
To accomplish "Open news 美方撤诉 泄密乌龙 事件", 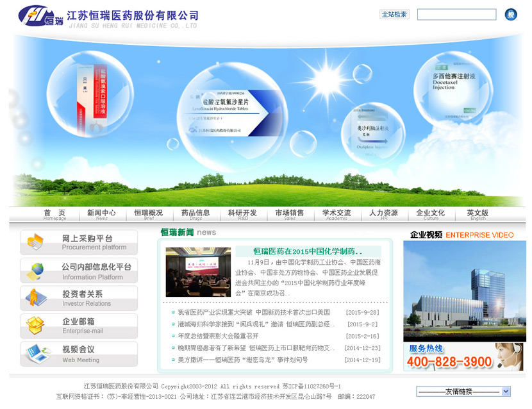I will click(x=243, y=360).
